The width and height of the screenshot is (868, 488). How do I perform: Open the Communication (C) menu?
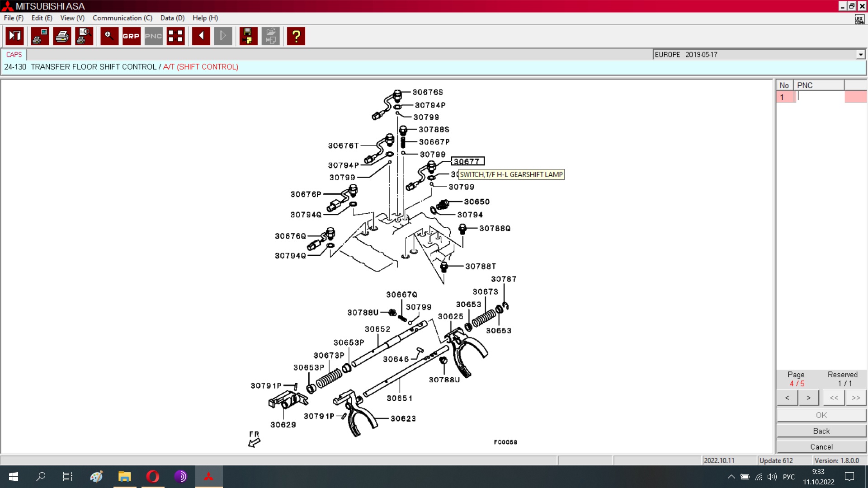point(122,18)
